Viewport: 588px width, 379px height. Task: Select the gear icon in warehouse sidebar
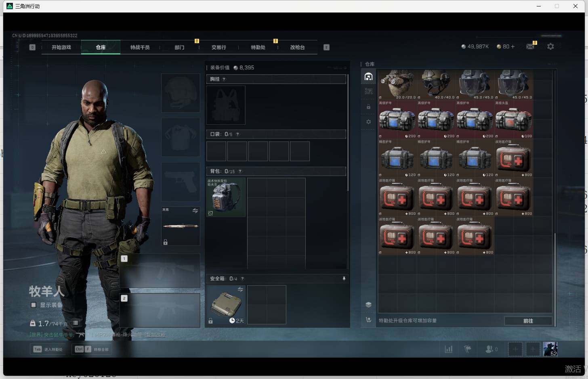[368, 121]
